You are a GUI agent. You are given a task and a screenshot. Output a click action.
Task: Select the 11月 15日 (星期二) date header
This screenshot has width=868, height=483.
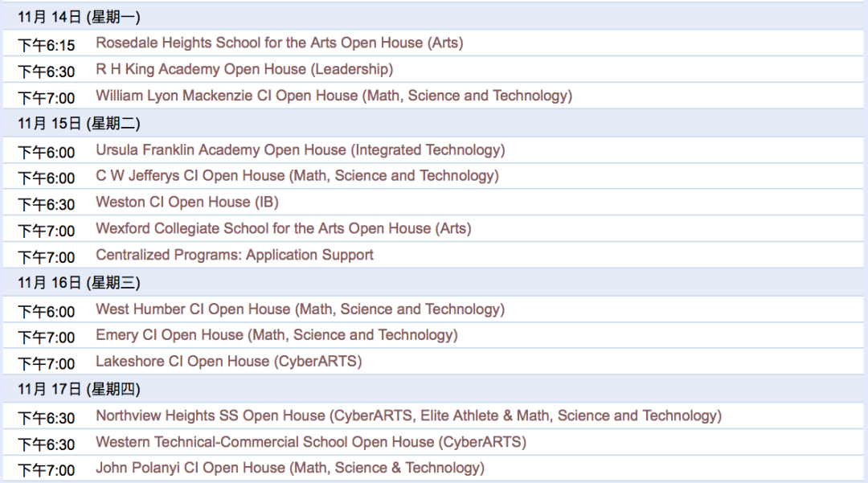[79, 124]
